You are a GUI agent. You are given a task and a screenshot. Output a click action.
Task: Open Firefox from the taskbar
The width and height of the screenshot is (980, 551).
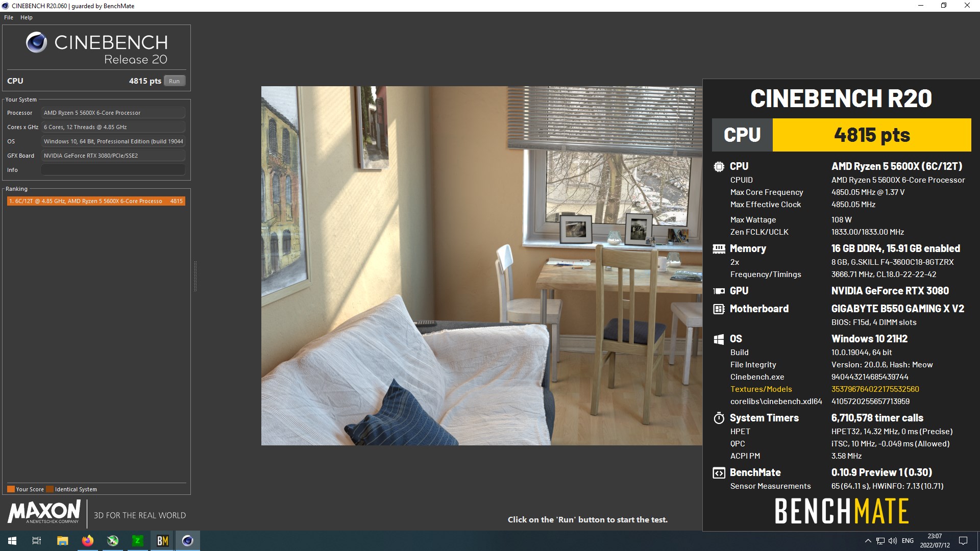point(87,541)
